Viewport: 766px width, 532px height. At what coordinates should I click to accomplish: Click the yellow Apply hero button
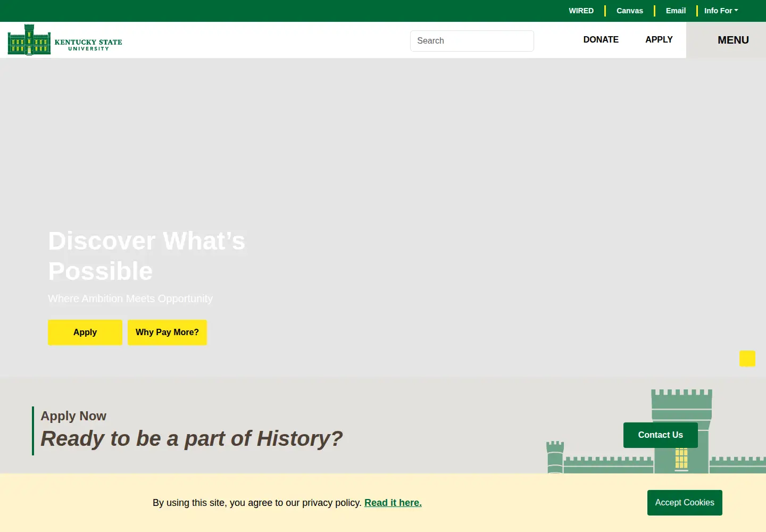(x=85, y=332)
